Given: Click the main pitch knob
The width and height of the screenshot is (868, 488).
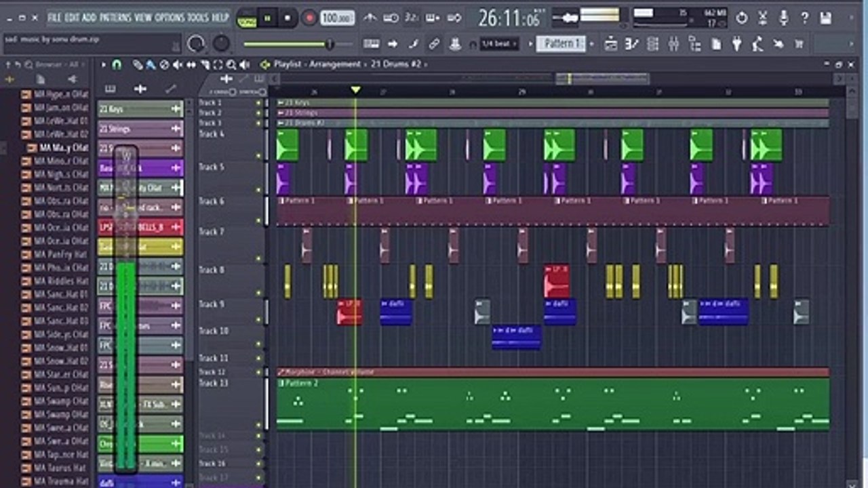Looking at the screenshot, I should (222, 44).
